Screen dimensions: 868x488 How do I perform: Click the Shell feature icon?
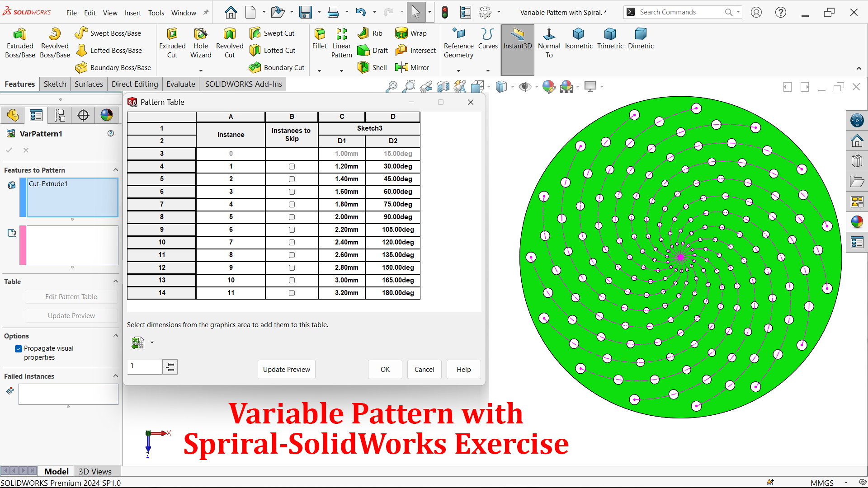pyautogui.click(x=363, y=67)
